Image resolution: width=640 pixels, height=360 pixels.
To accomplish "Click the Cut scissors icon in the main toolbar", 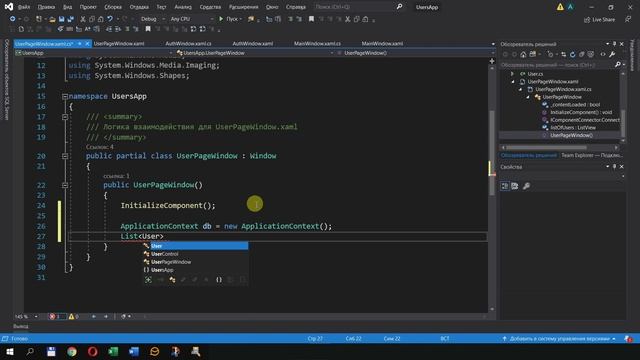I will click(x=83, y=19).
